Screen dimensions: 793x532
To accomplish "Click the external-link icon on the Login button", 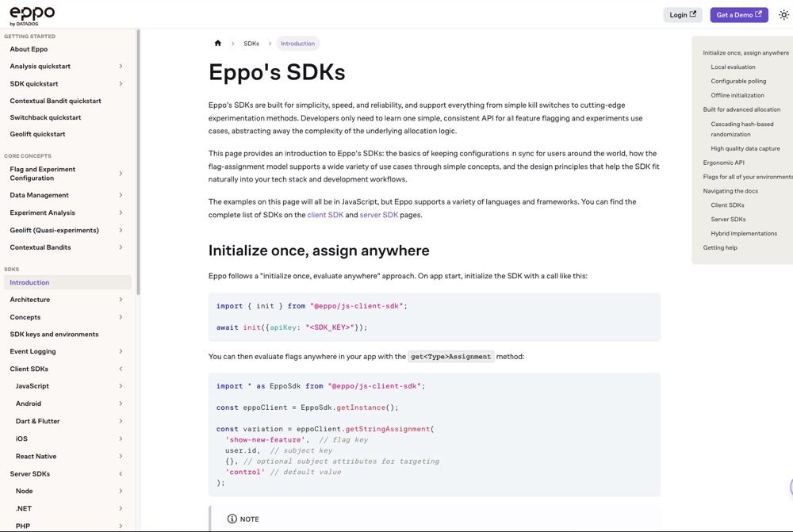I will (694, 14).
